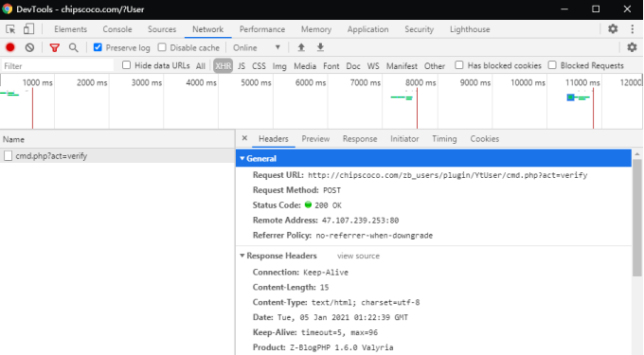This screenshot has width=644, height=355.
Task: Open network settings gear in toolbar
Action: coord(632,47)
